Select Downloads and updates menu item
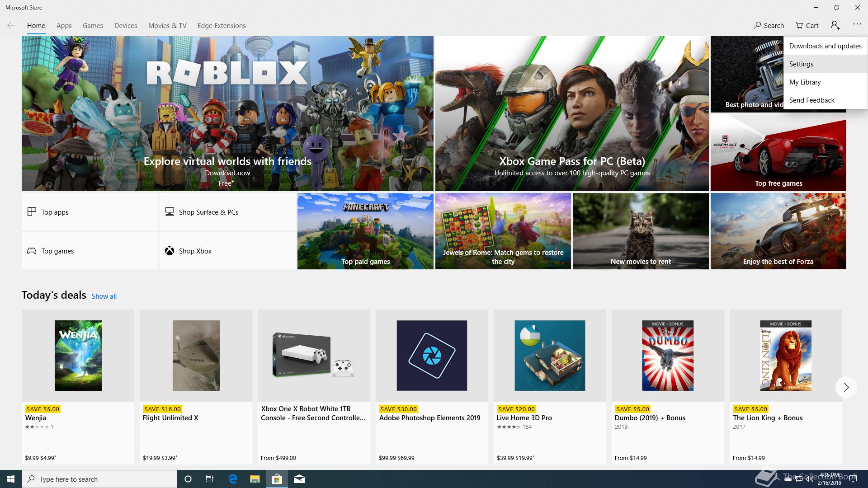Screen dimensions: 868x488 (x=825, y=46)
